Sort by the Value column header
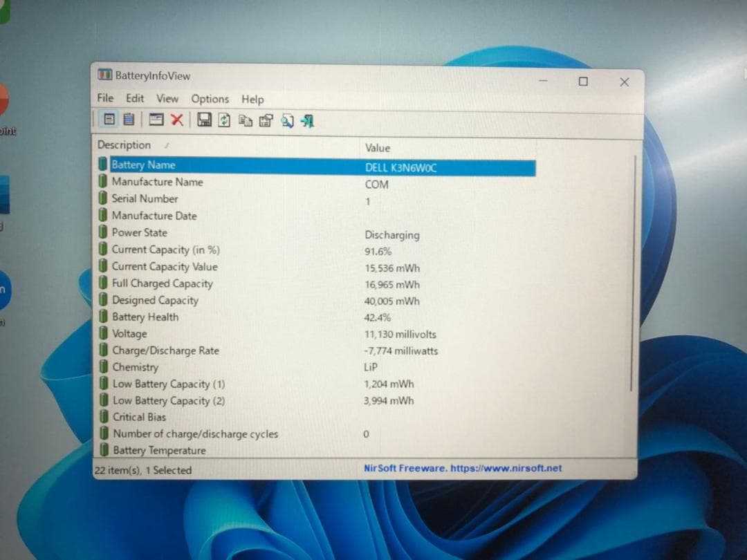Screen dimensions: 747x560 point(376,147)
